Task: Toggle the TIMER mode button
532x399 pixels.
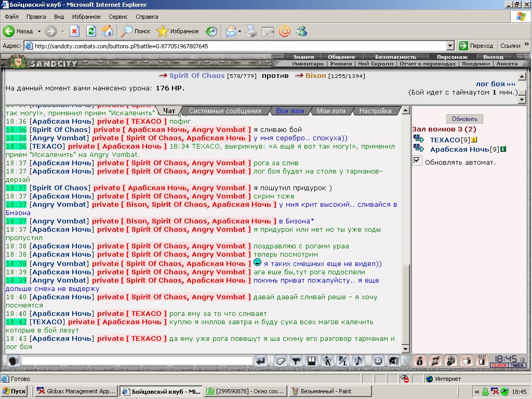Action: (517, 365)
